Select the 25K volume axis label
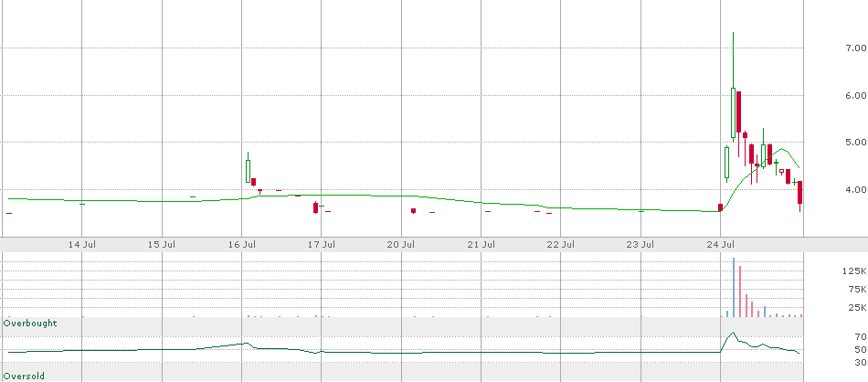 [857, 308]
